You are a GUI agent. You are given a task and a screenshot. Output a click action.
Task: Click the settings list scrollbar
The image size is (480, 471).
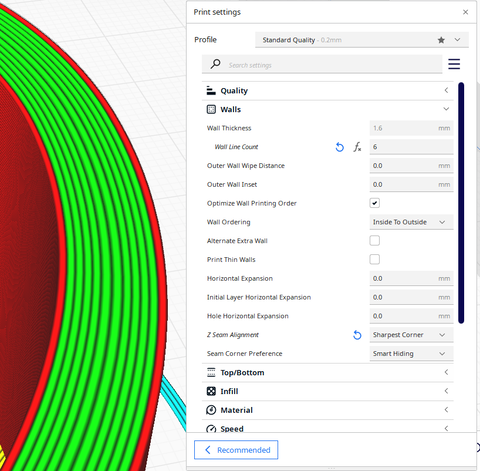461,203
